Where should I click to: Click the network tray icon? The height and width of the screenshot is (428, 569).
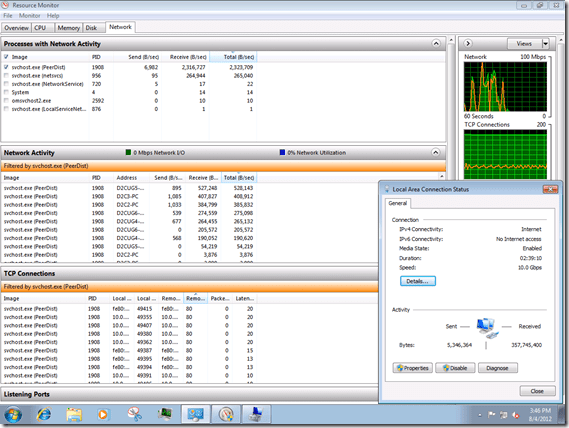tap(503, 415)
